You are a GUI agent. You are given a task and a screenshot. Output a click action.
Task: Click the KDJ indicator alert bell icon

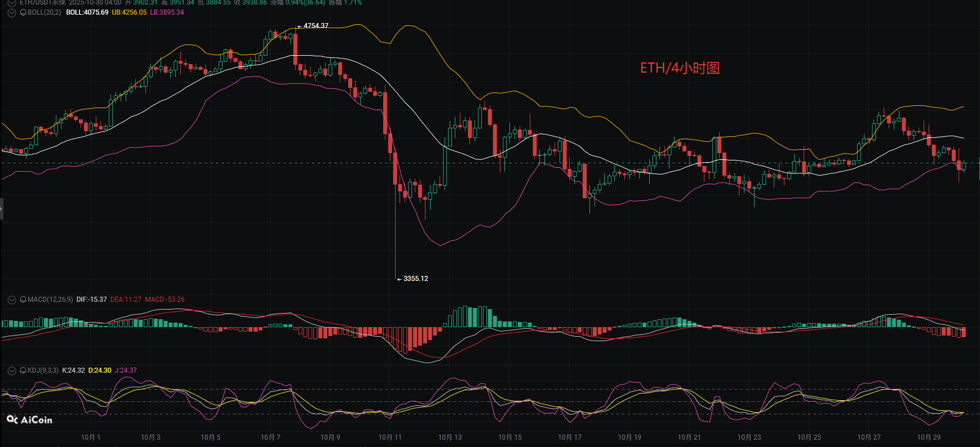point(23,370)
